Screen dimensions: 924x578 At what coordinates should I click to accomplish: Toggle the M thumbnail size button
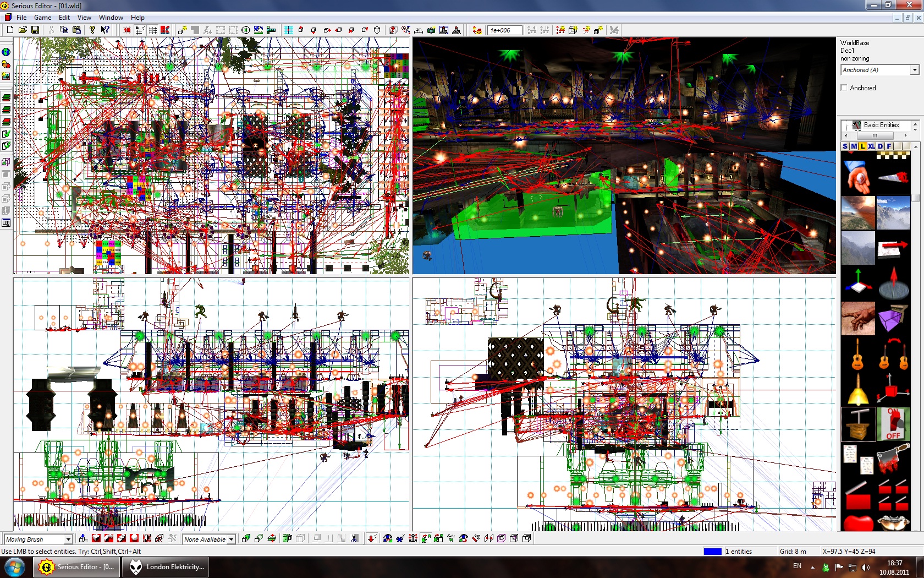click(854, 146)
